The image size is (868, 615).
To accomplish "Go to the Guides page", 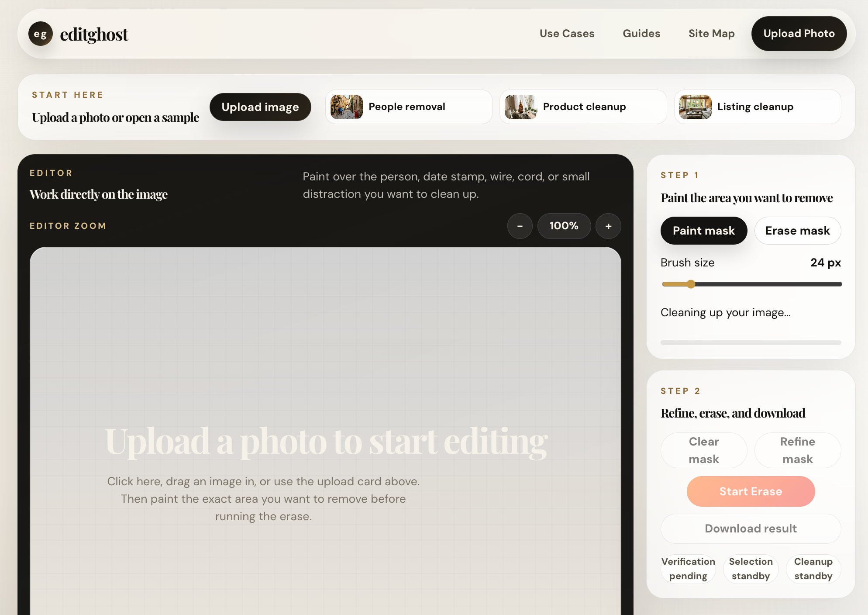I will (x=641, y=34).
